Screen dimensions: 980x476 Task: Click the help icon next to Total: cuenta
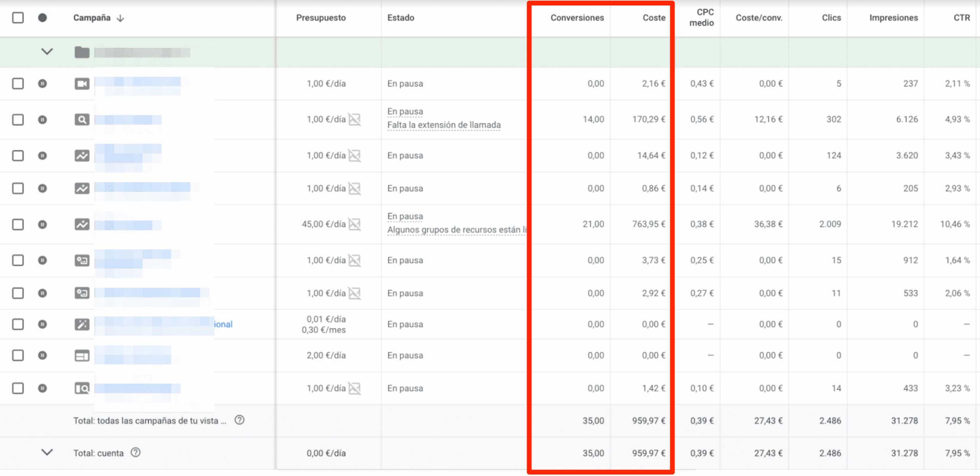(136, 452)
